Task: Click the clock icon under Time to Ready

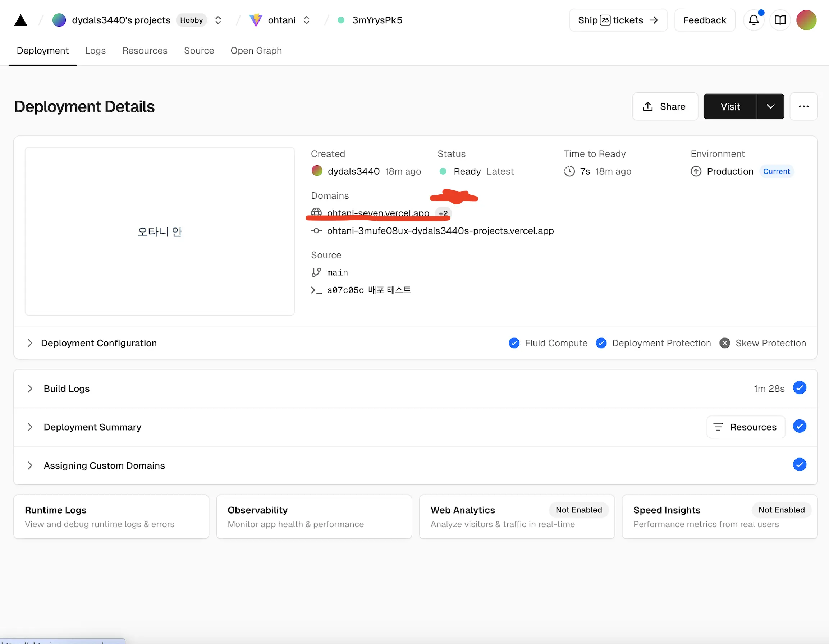Action: (x=569, y=171)
